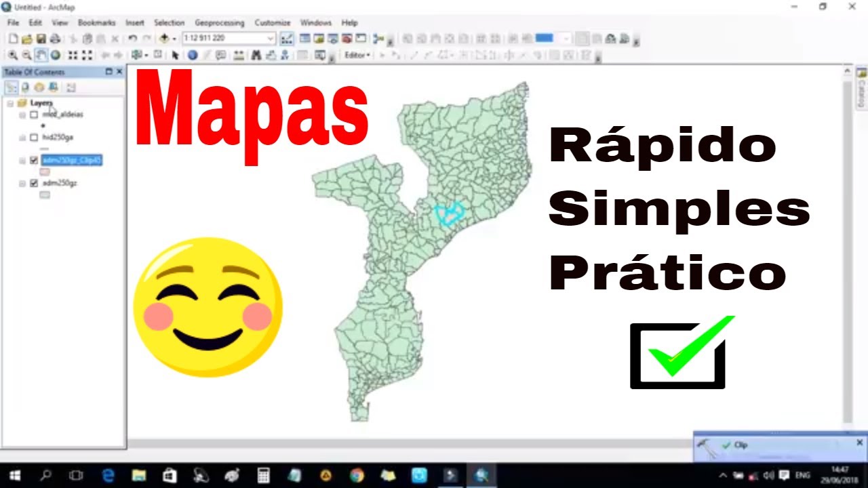Select the Identify tool icon

pos(193,56)
